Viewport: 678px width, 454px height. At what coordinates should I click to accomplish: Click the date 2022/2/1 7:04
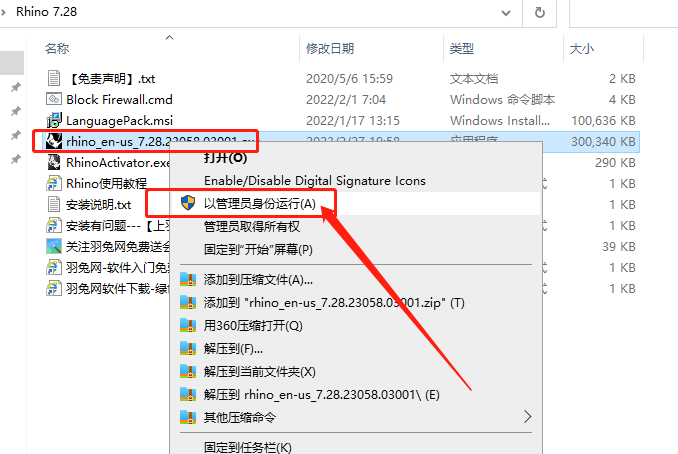coord(346,99)
